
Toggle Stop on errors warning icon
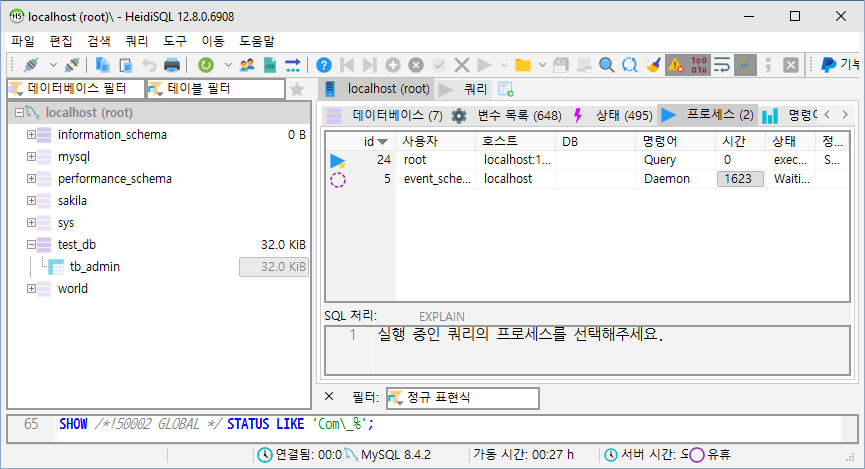point(676,65)
